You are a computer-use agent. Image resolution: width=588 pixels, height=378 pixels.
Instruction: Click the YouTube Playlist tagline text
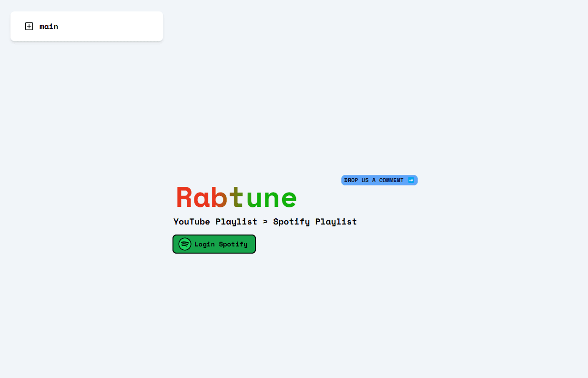pos(215,222)
